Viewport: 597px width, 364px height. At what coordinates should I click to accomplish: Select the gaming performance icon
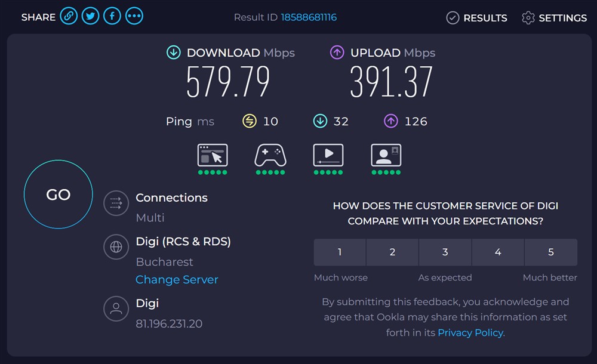pos(270,155)
